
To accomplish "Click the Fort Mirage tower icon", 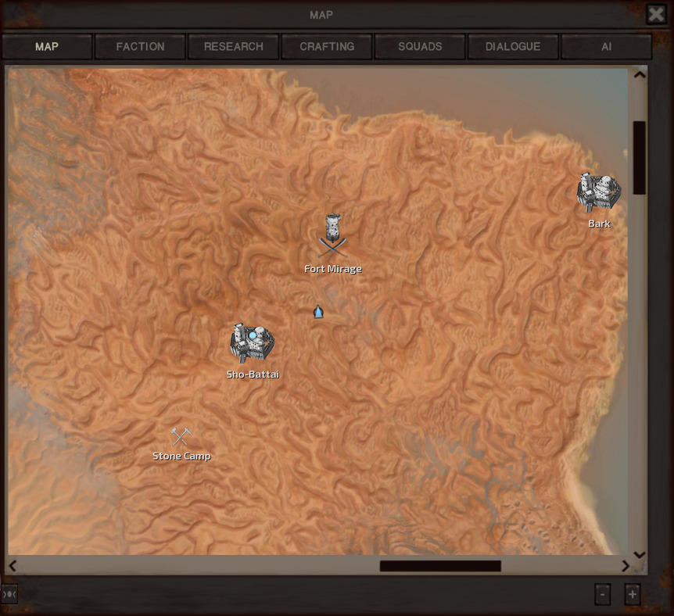I will (333, 227).
